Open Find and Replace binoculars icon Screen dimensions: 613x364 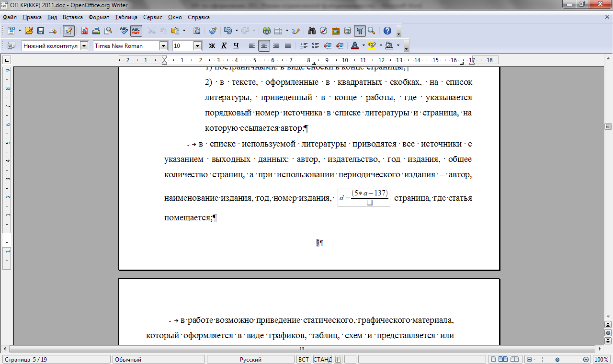[312, 31]
